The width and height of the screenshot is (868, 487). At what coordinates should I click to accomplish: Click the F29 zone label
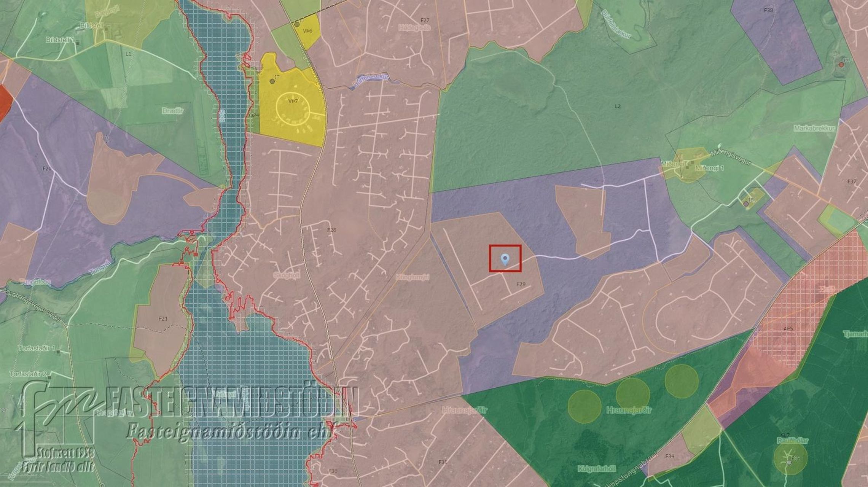pos(521,284)
